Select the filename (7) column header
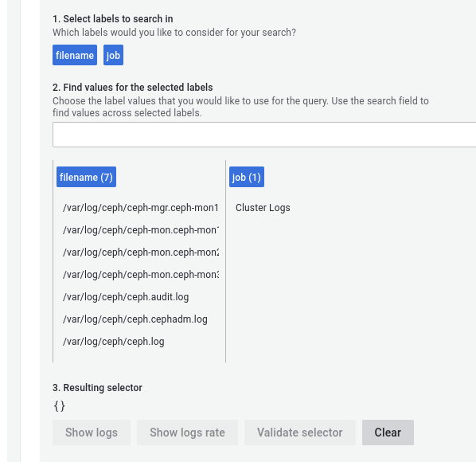The width and height of the screenshot is (476, 462). pos(86,177)
